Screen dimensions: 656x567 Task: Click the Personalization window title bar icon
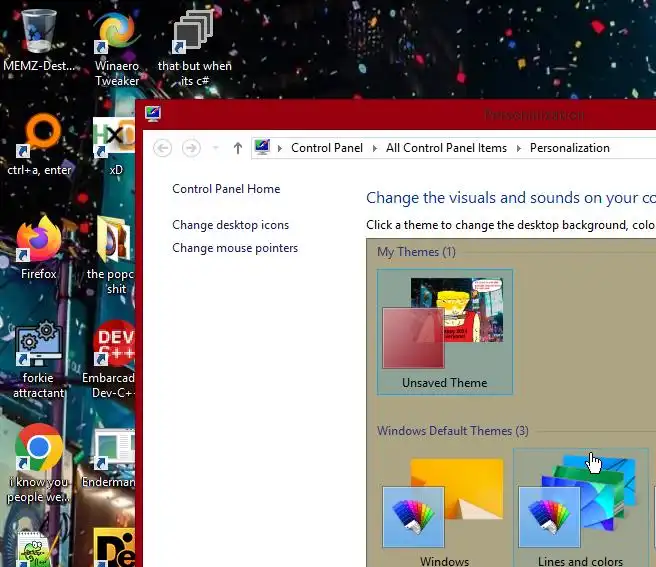pyautogui.click(x=153, y=113)
